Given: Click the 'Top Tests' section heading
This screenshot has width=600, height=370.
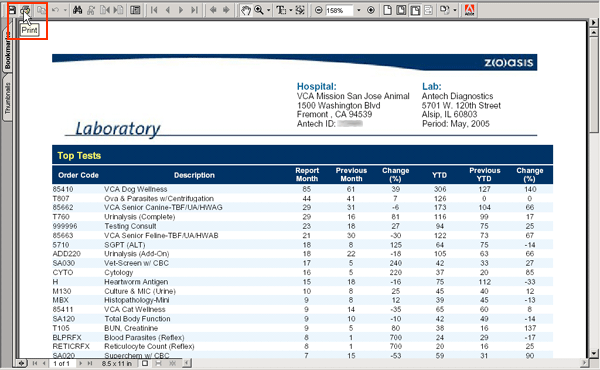Looking at the screenshot, I should click(79, 156).
